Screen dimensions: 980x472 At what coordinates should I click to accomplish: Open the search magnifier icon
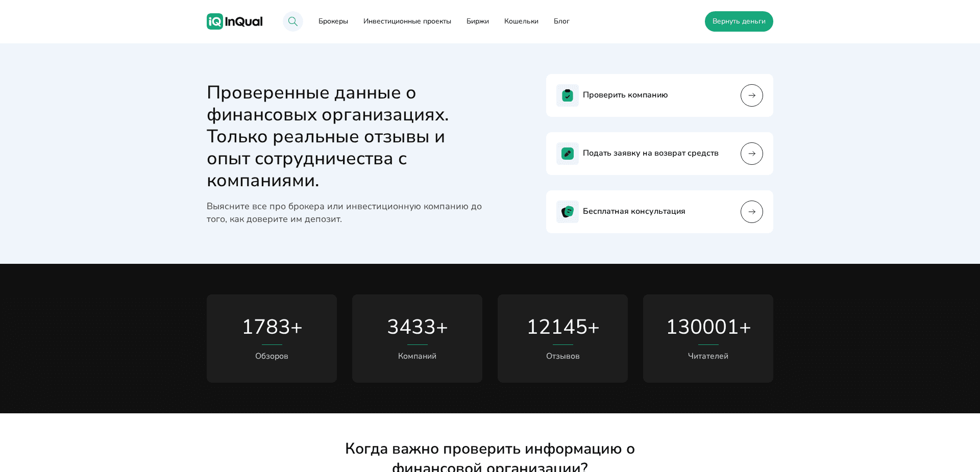click(293, 21)
